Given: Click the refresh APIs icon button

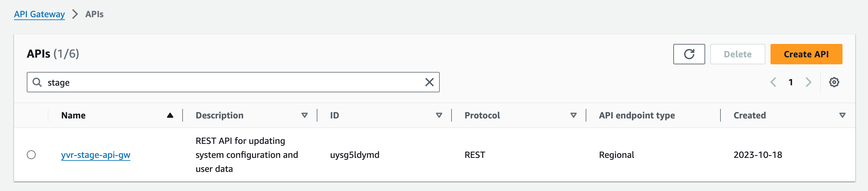Looking at the screenshot, I should pyautogui.click(x=689, y=54).
